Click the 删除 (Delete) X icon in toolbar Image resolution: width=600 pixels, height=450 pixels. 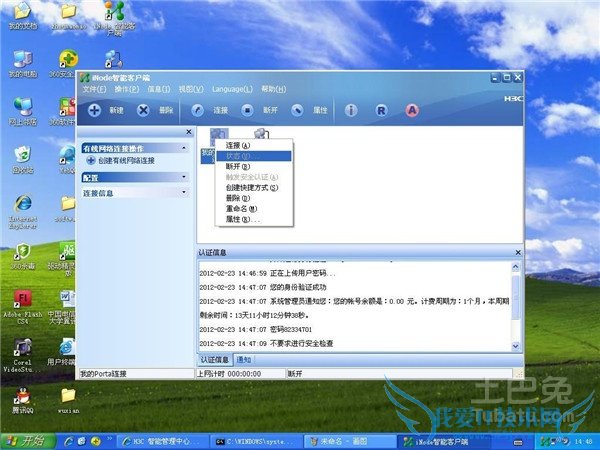143,110
